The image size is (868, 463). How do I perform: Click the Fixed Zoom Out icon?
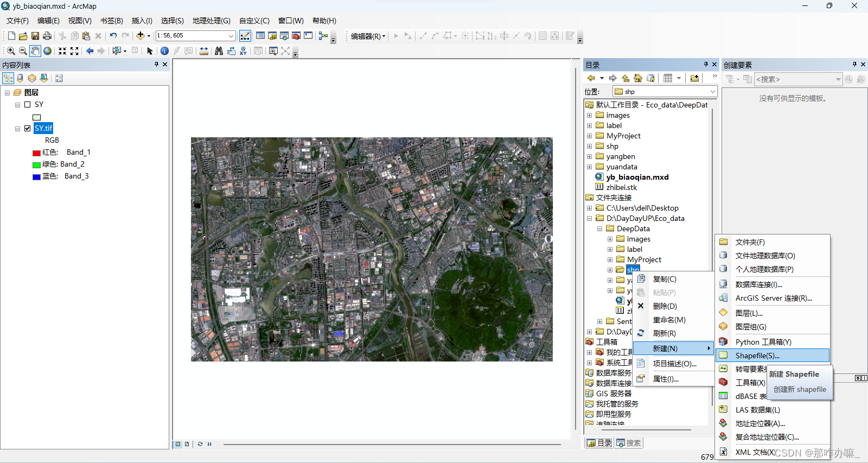point(74,51)
